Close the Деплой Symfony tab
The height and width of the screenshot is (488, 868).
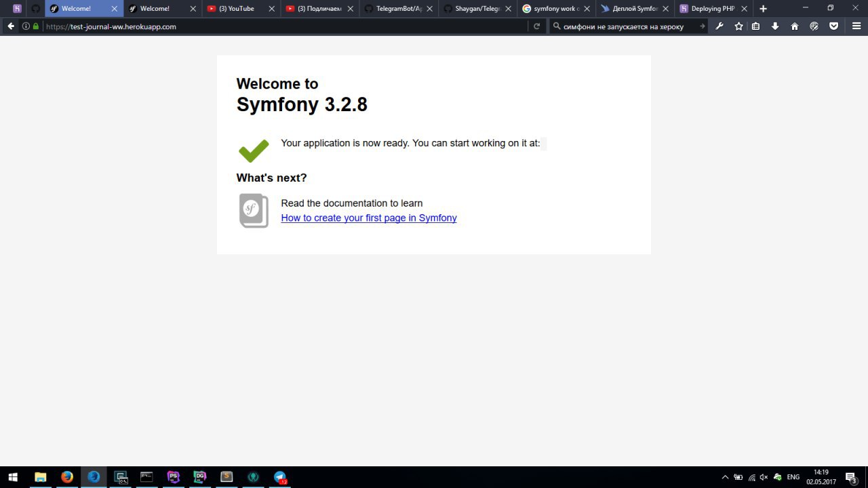tap(665, 9)
